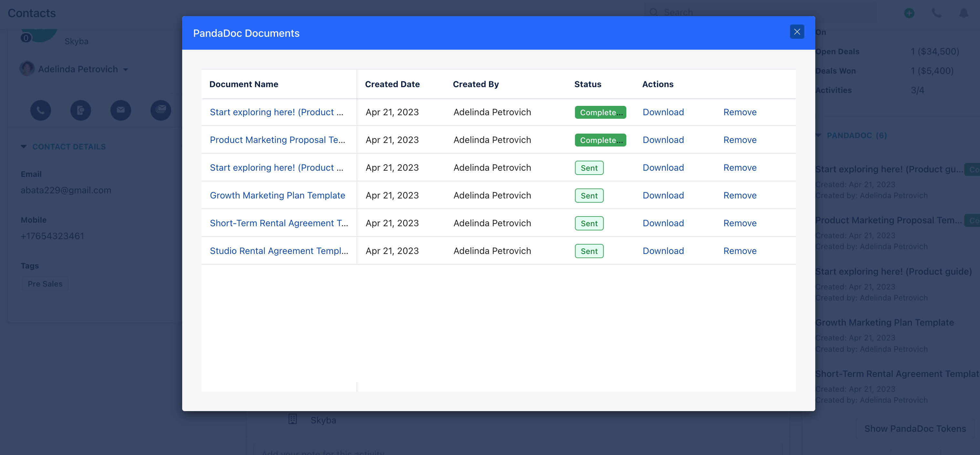Image resolution: width=980 pixels, height=455 pixels.
Task: Click the phone call icon under contact
Action: pyautogui.click(x=41, y=110)
